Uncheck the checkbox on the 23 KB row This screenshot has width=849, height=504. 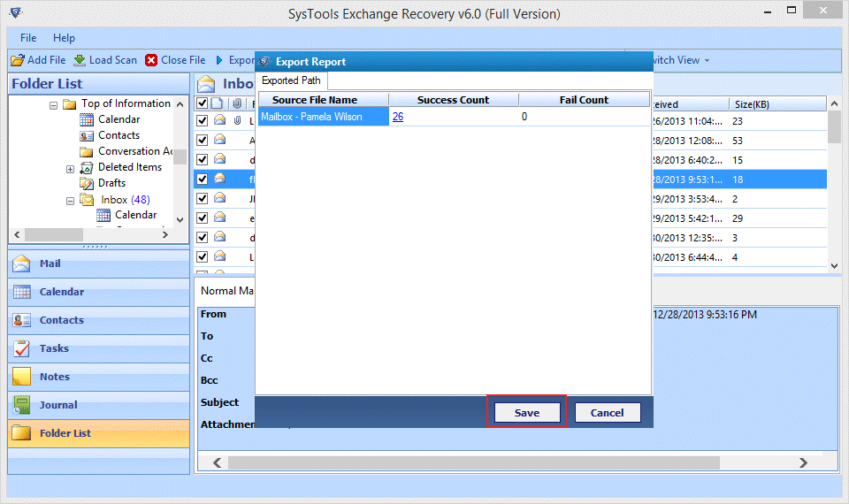point(202,121)
